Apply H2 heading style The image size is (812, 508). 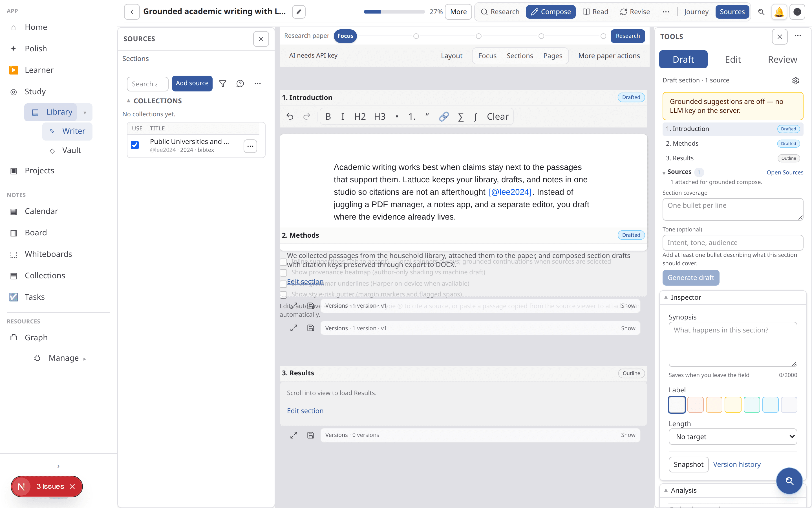click(360, 117)
